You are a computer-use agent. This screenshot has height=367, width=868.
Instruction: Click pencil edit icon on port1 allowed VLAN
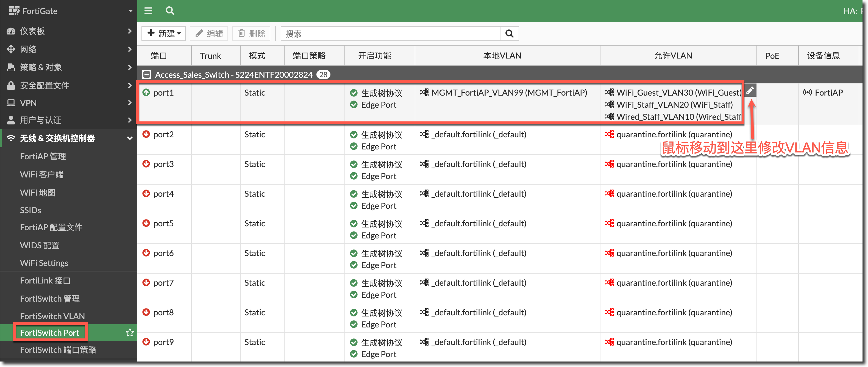pos(750,90)
